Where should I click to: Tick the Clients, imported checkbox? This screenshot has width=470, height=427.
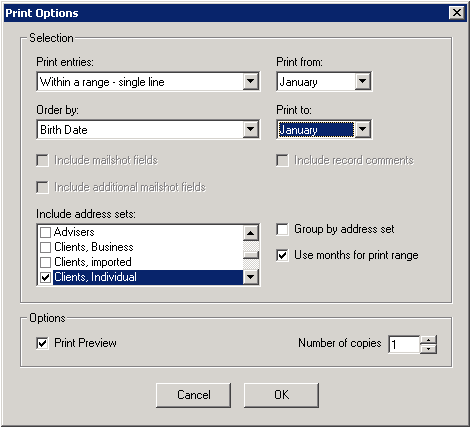click(45, 262)
